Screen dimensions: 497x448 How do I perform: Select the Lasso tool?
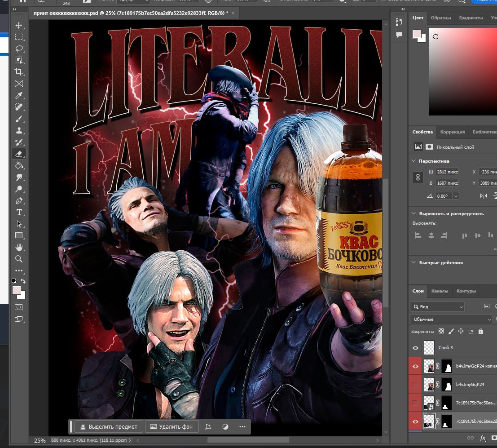pos(19,49)
